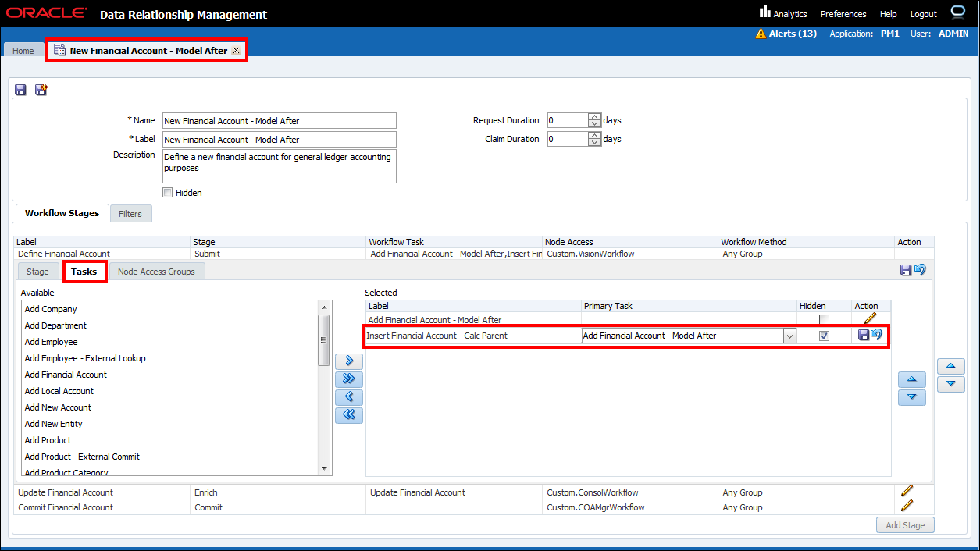The height and width of the screenshot is (551, 980).
Task: Select the Tasks sub-tab
Action: [x=84, y=272]
